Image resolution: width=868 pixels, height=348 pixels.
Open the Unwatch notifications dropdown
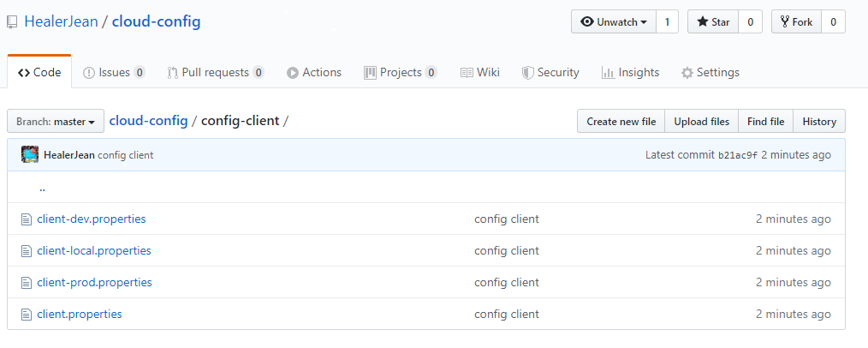[614, 21]
